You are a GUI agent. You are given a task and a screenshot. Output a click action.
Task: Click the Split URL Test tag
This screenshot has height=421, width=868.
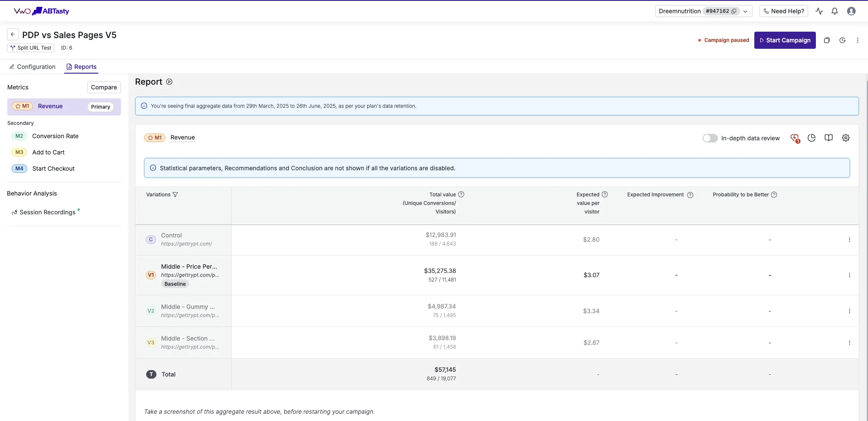31,48
